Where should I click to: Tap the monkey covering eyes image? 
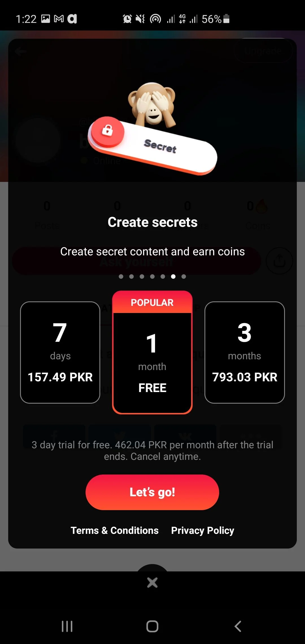(x=152, y=104)
